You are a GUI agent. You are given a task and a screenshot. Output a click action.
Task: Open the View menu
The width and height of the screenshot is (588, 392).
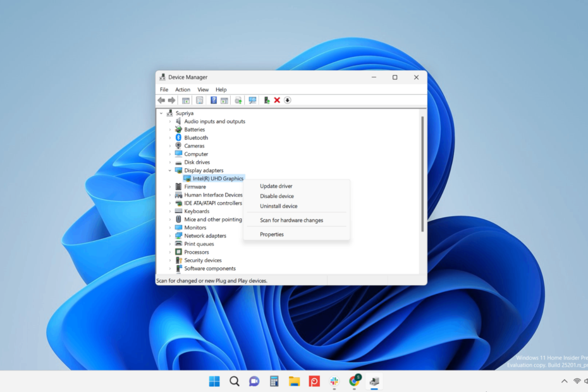203,90
